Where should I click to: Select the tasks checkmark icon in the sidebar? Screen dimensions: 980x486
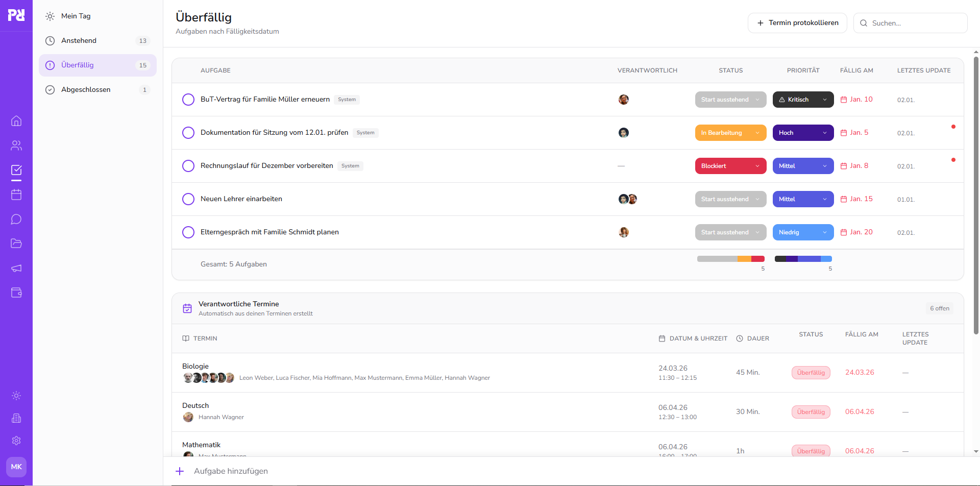[x=16, y=170]
